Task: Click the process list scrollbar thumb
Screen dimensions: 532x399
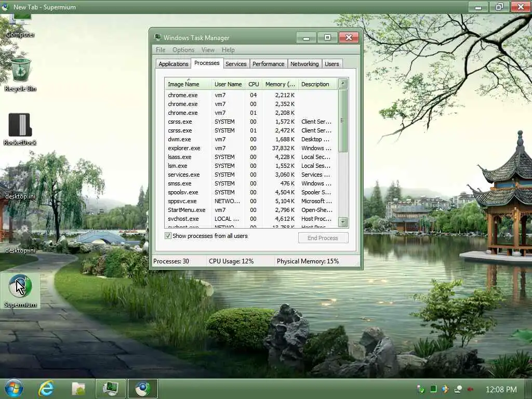Action: click(x=343, y=121)
